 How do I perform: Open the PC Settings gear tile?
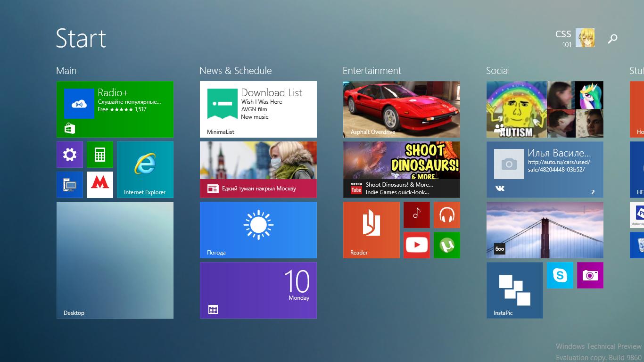click(x=70, y=155)
